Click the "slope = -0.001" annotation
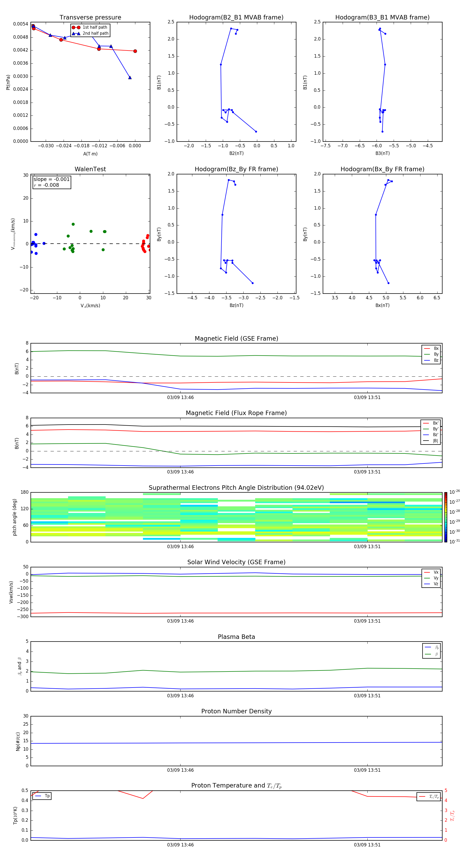Image resolution: width=473 pixels, height=868 pixels. (52, 179)
